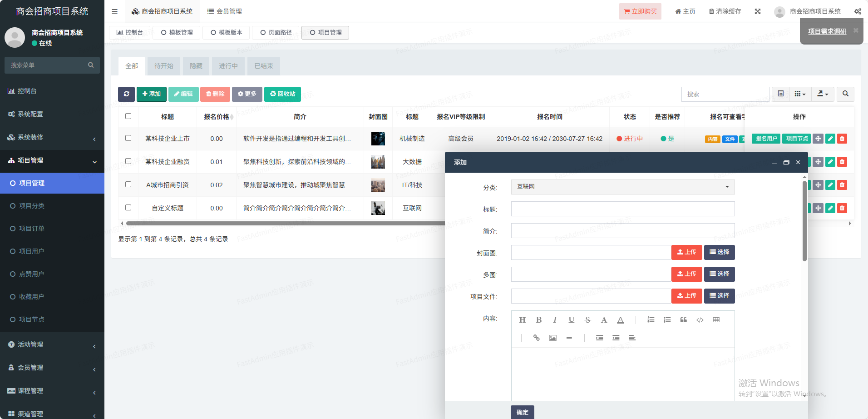The width and height of the screenshot is (868, 419).
Task: Click the Italic icon in content editor
Action: click(555, 320)
